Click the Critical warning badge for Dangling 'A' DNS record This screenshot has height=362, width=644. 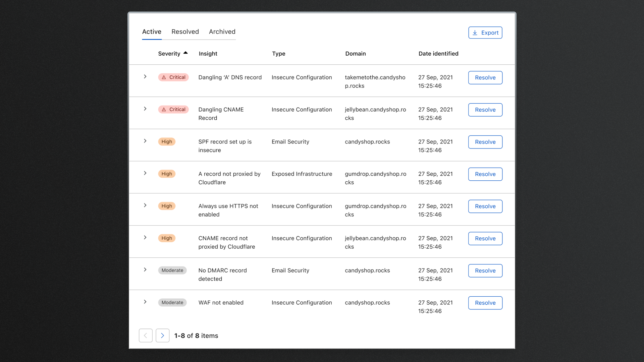tap(173, 77)
